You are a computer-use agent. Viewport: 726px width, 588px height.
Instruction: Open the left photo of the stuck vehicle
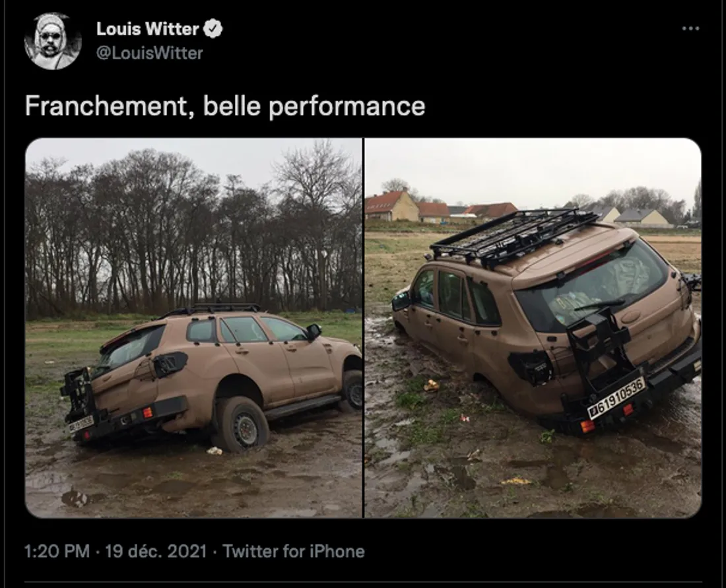coord(193,328)
